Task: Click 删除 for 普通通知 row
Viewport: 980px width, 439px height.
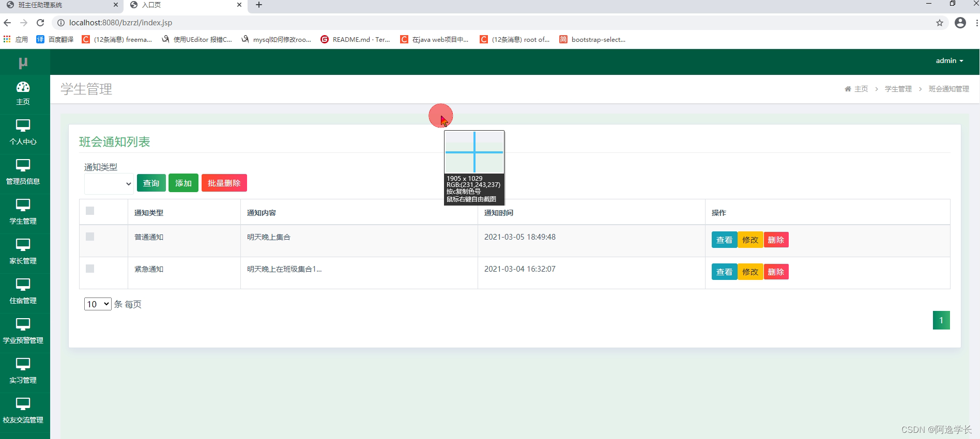Action: click(776, 240)
